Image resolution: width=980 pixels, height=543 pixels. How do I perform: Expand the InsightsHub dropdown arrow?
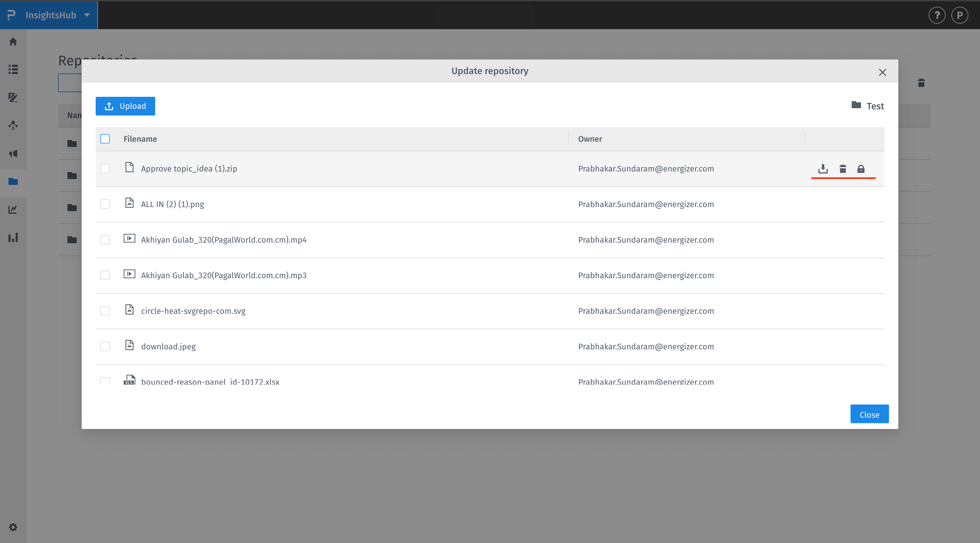(87, 15)
